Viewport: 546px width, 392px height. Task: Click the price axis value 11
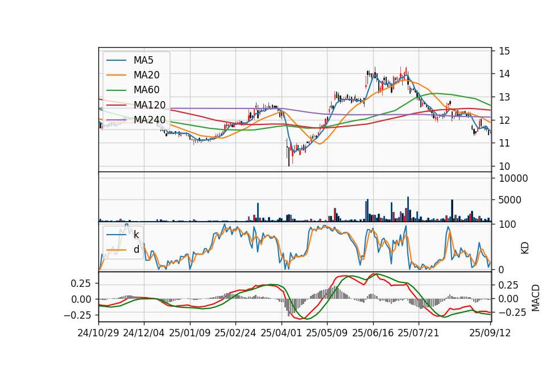tap(504, 143)
